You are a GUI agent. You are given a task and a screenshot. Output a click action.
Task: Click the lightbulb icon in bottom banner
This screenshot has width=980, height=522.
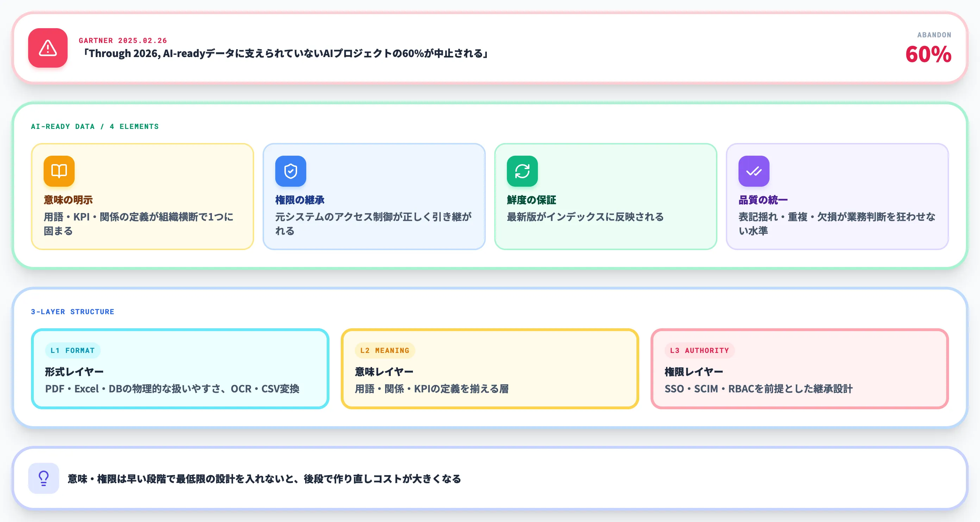tap(44, 478)
